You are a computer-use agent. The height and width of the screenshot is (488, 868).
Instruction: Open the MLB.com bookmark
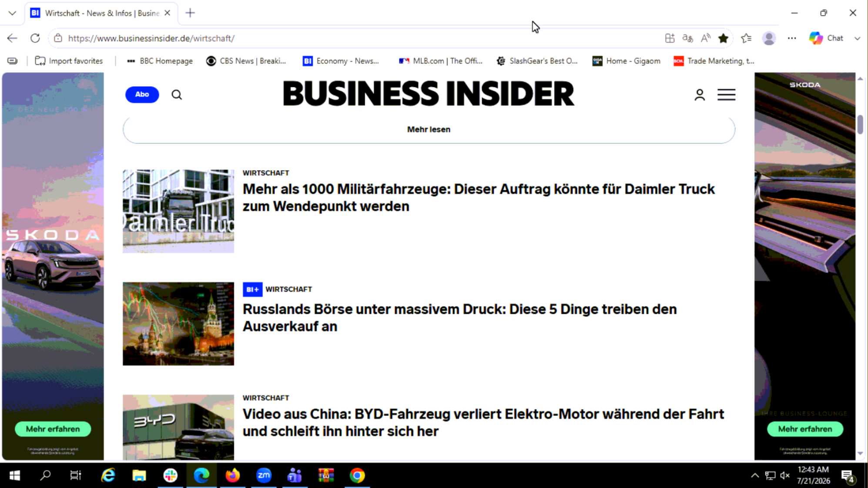(440, 61)
